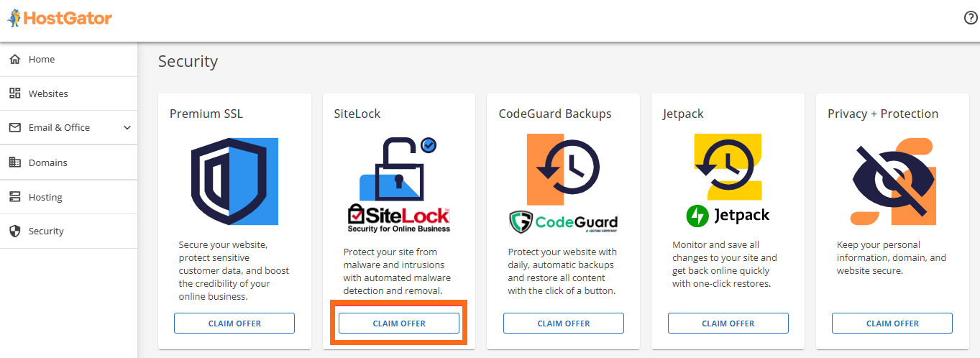Claim the Premium SSL offer
The height and width of the screenshot is (358, 980).
tap(234, 323)
